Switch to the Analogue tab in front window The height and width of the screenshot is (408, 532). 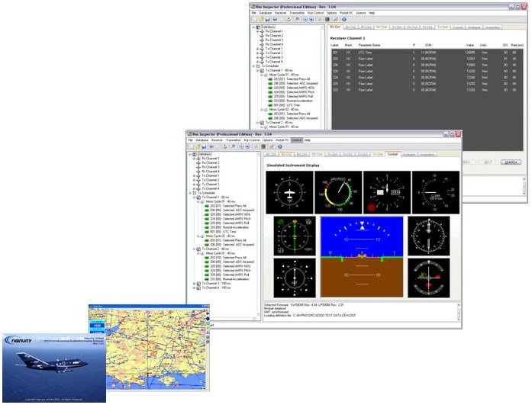tap(409, 155)
